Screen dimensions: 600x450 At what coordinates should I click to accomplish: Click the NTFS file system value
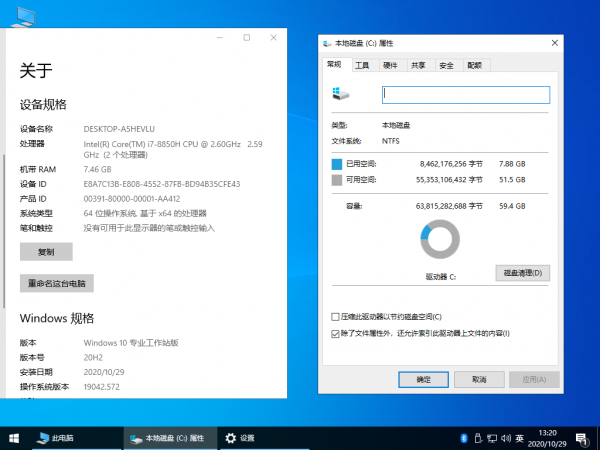coord(391,141)
